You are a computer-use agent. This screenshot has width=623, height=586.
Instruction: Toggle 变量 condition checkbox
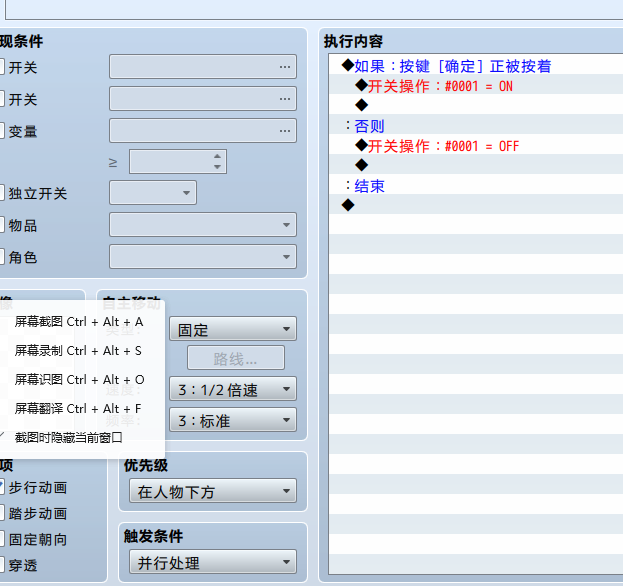click(1, 130)
